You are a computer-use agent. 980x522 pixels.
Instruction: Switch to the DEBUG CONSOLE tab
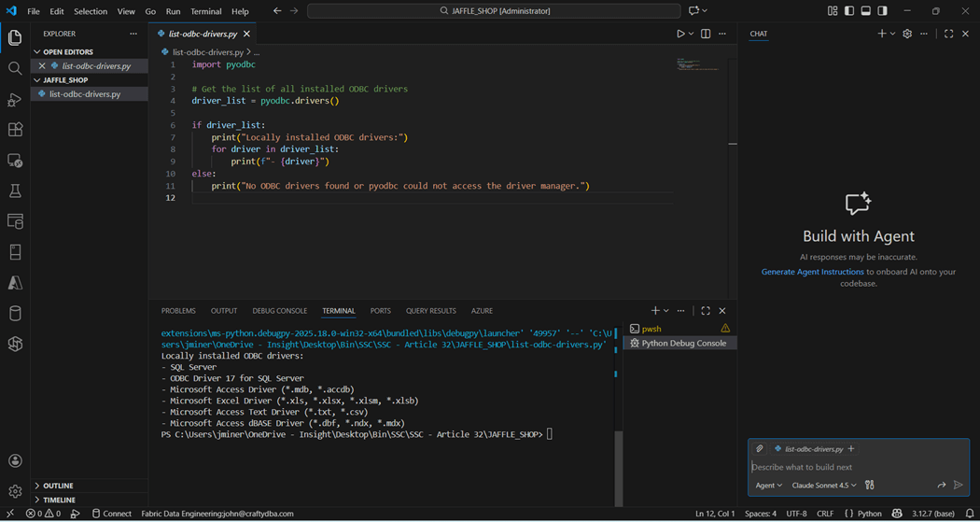pos(279,311)
